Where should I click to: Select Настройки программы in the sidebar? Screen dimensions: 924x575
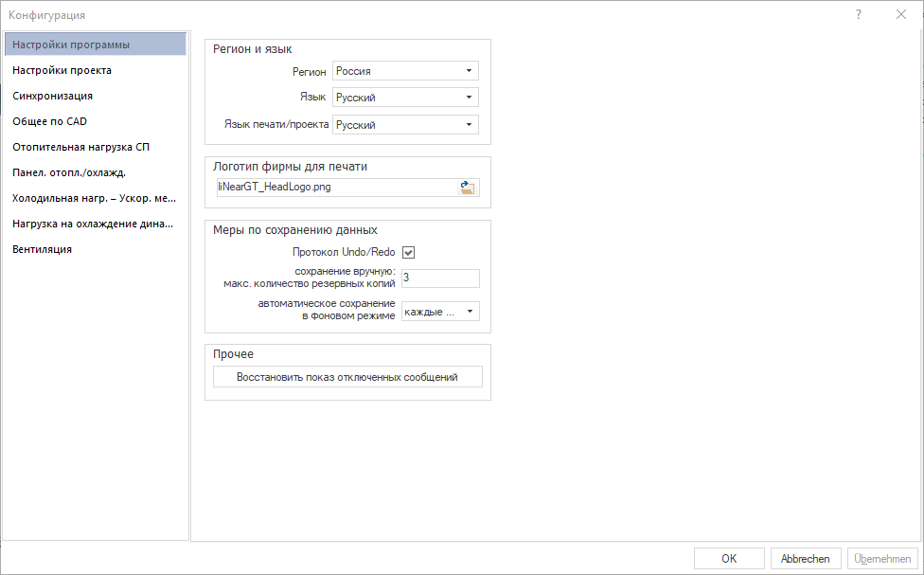(96, 45)
